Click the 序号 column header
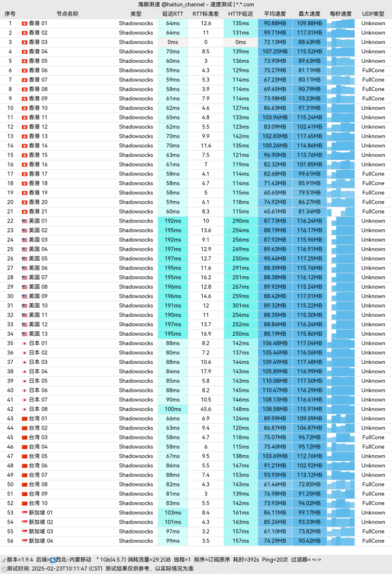Viewport: 392px width, 574px height. (x=10, y=14)
